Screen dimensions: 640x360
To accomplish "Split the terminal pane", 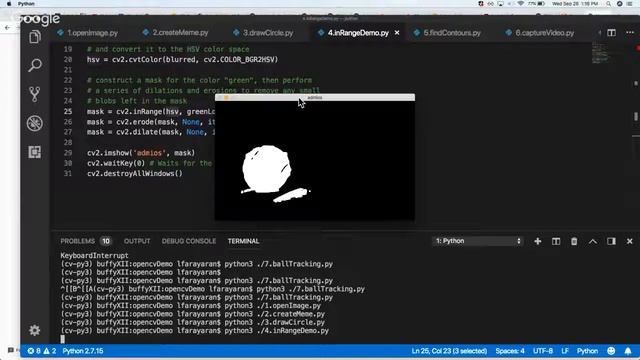I will tap(556, 241).
